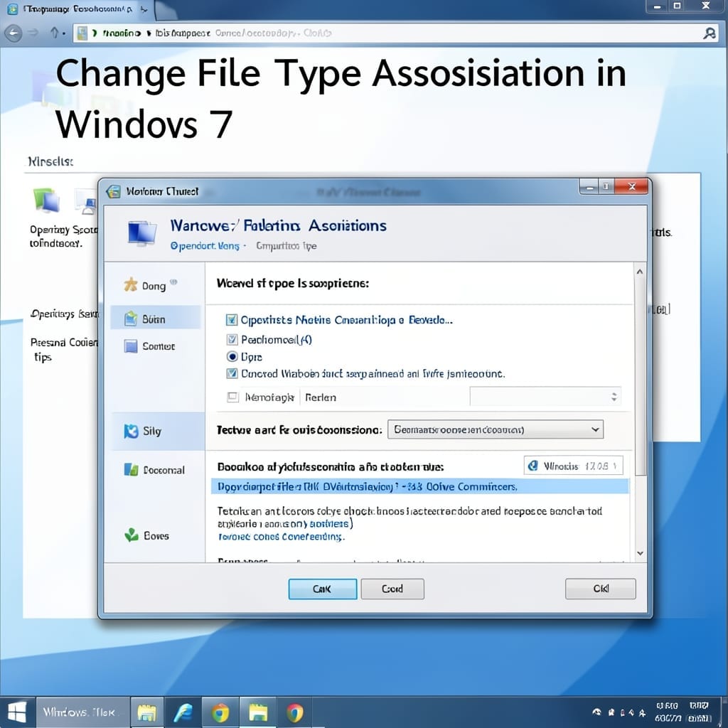Select the highlighted Dpordiarpet files row
728x728 pixels.
(x=419, y=486)
